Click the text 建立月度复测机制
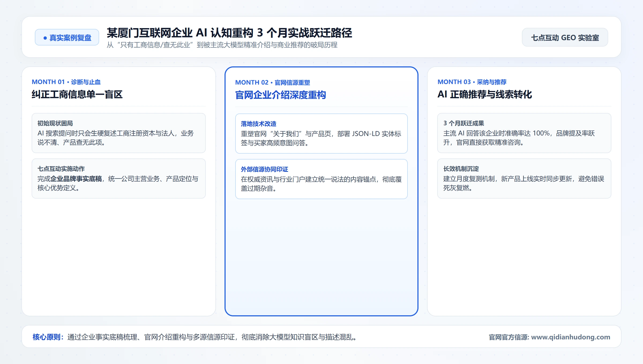This screenshot has height=364, width=643. point(524,183)
